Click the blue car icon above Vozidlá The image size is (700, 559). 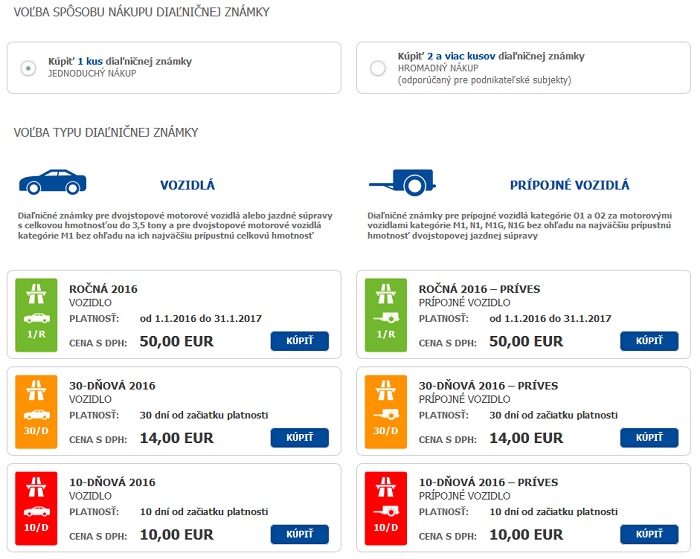(53, 182)
